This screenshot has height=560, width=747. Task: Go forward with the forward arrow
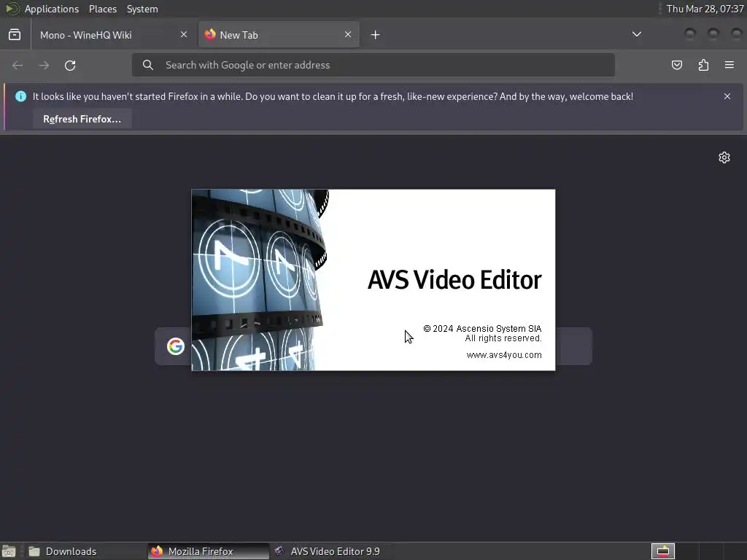click(44, 65)
